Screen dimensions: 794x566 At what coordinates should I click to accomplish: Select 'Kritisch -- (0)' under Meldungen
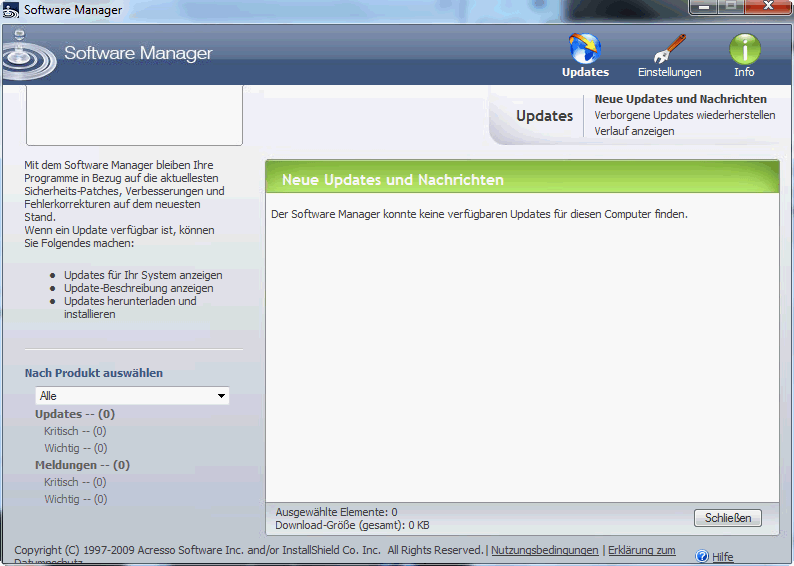coord(75,482)
